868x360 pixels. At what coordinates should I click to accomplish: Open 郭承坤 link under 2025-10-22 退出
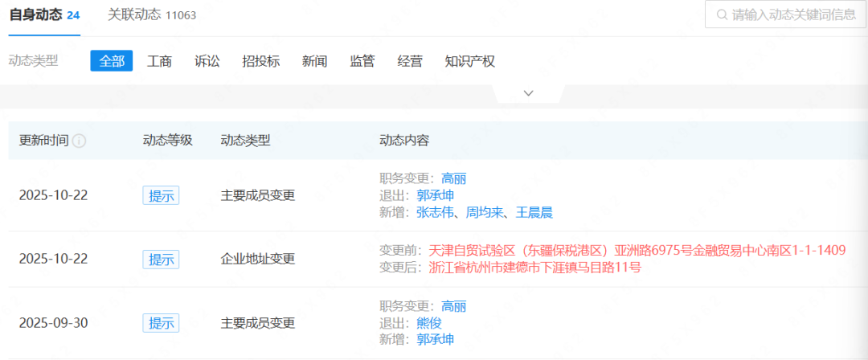click(435, 195)
